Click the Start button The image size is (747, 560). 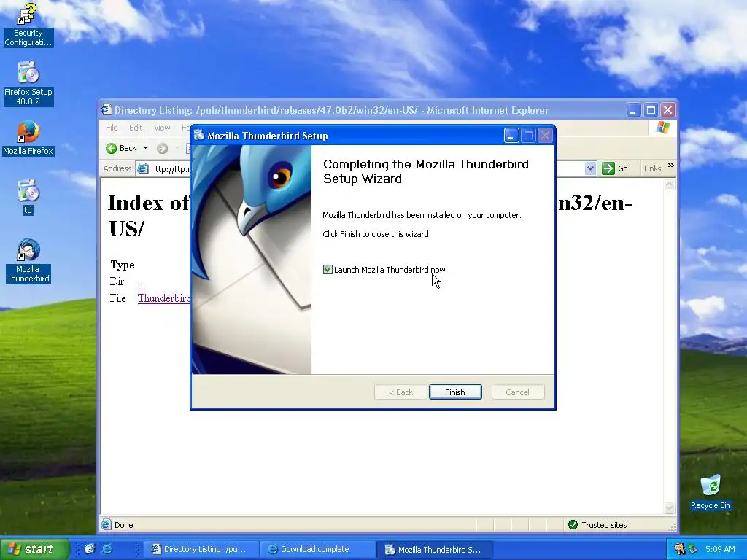click(x=34, y=549)
